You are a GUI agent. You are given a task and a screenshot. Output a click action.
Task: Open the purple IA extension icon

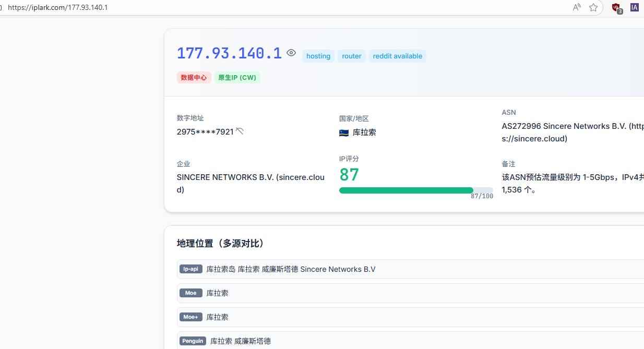coord(634,7)
